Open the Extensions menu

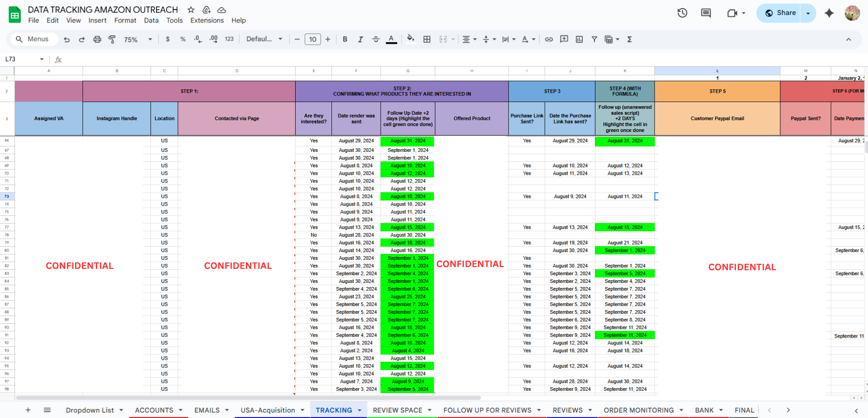coord(207,20)
